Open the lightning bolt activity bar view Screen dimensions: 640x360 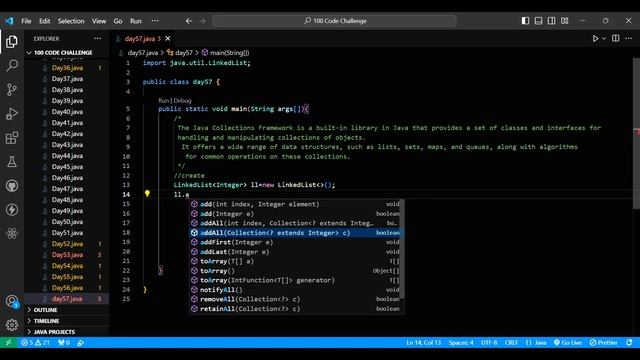(12, 210)
